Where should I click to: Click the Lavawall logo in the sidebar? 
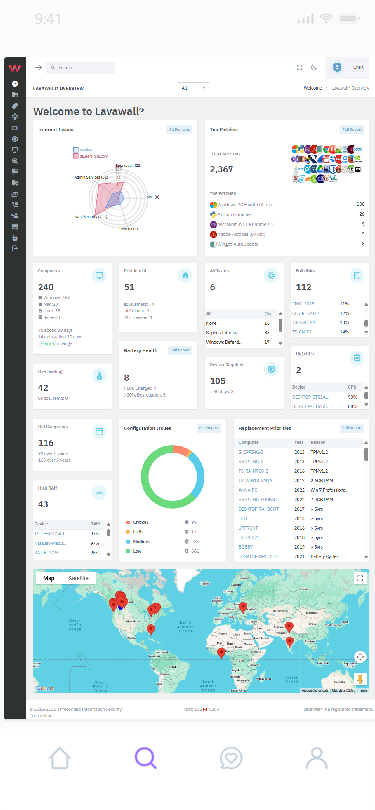click(15, 68)
